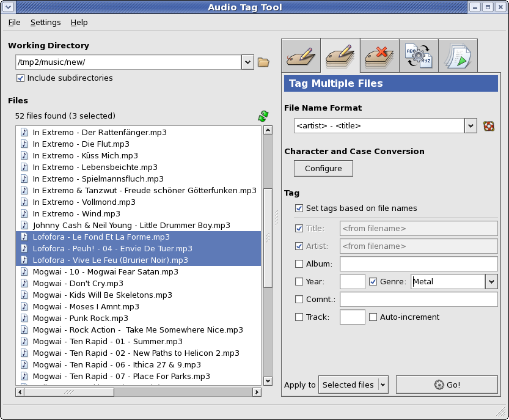The width and height of the screenshot is (509, 420).
Task: Click the File Name Format text field
Action: point(379,126)
